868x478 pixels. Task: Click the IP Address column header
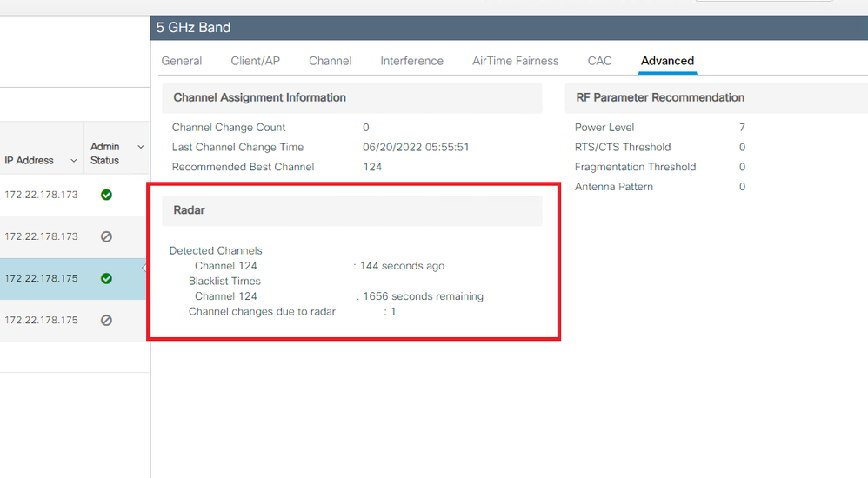point(30,161)
